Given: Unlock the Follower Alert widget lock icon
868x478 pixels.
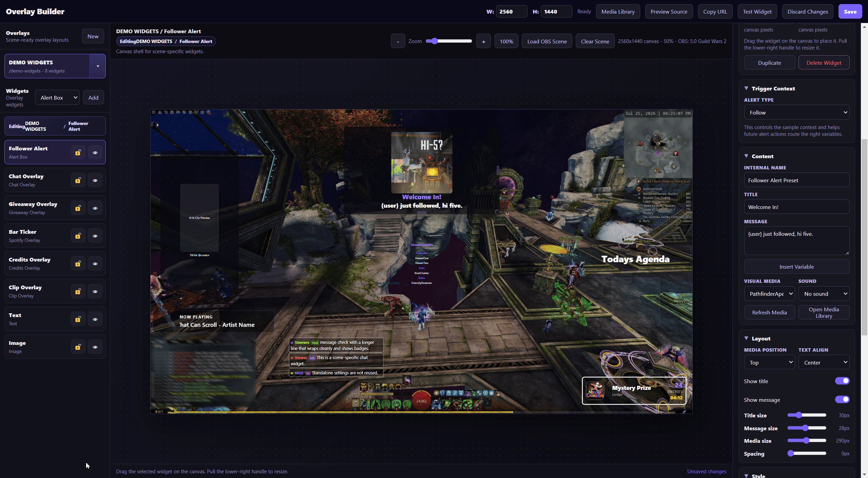Looking at the screenshot, I should (78, 152).
